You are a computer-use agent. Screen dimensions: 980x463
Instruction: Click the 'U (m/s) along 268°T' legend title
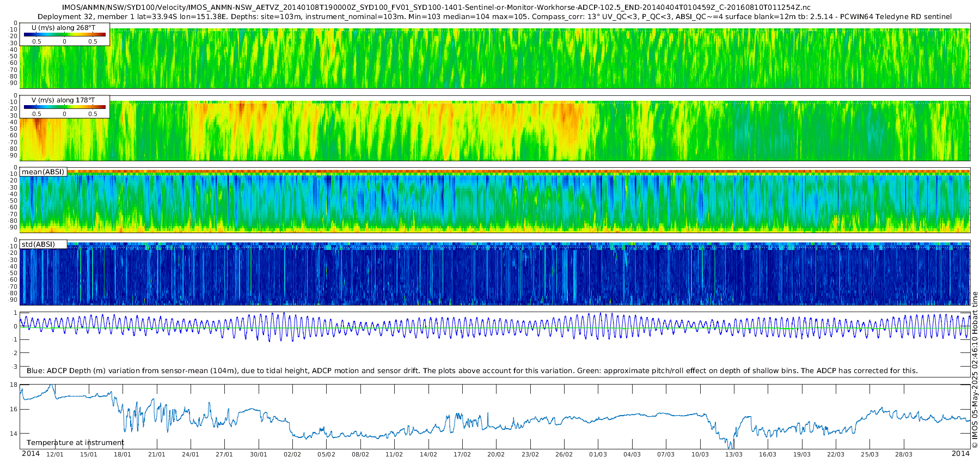point(63,28)
